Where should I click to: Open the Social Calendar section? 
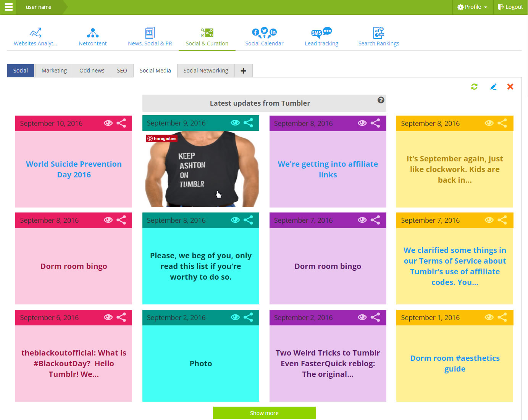click(264, 37)
